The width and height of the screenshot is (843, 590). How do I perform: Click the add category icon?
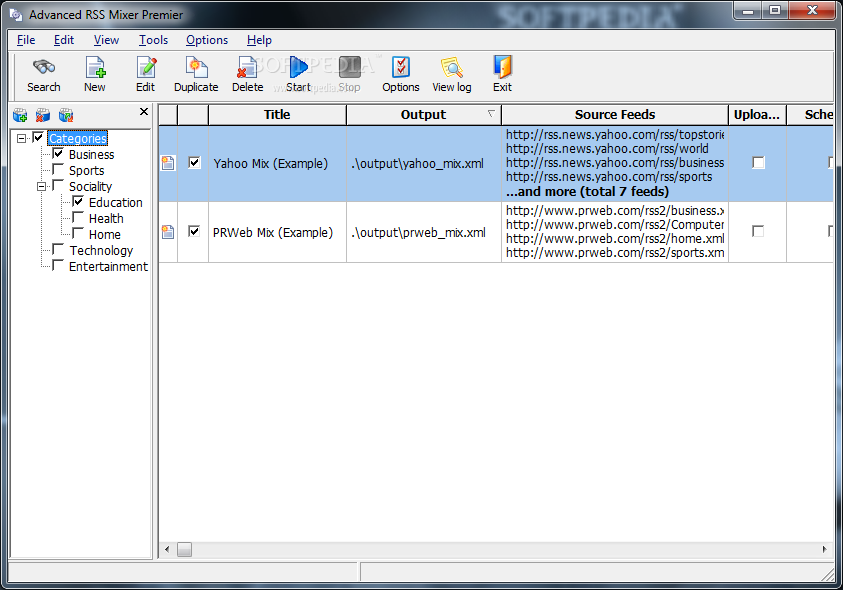(20, 115)
